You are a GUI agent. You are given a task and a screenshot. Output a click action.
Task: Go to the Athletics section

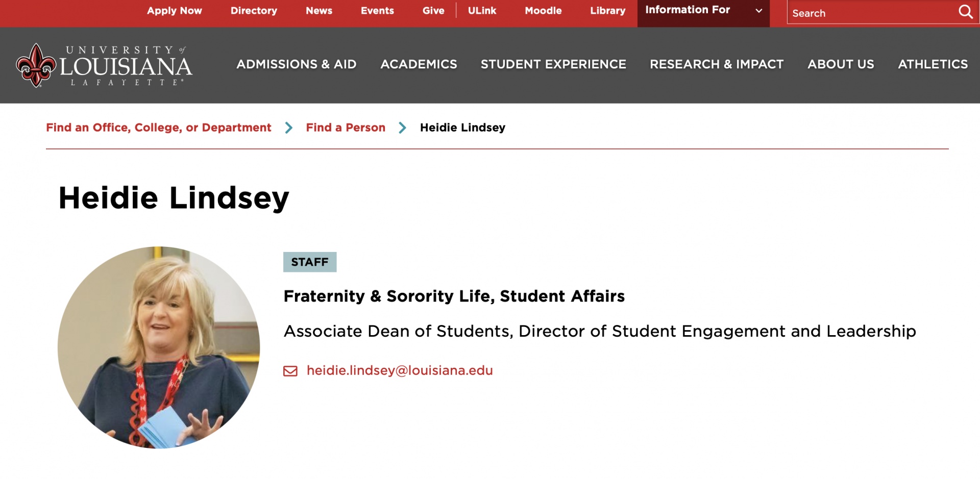coord(933,64)
